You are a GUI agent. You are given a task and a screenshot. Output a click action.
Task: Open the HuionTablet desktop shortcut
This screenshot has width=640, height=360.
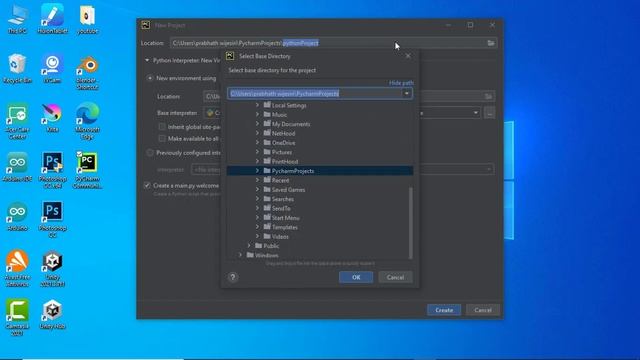point(52,19)
